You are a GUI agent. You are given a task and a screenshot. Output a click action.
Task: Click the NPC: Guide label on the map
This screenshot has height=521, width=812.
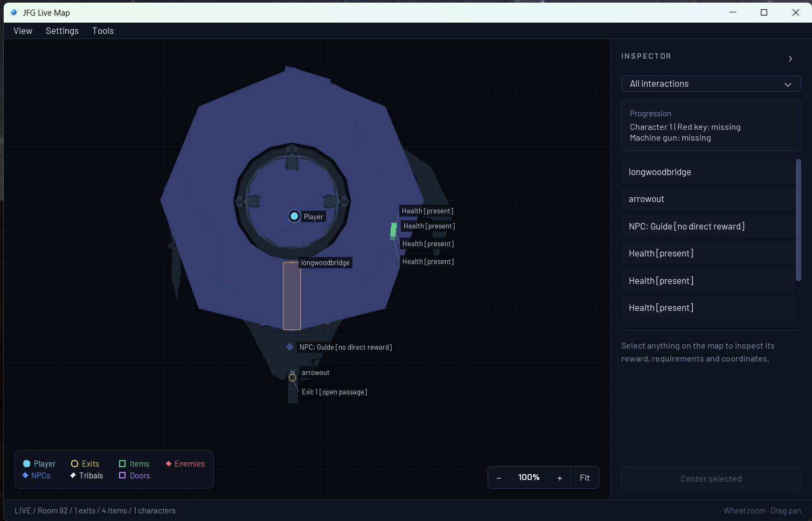pyautogui.click(x=345, y=348)
